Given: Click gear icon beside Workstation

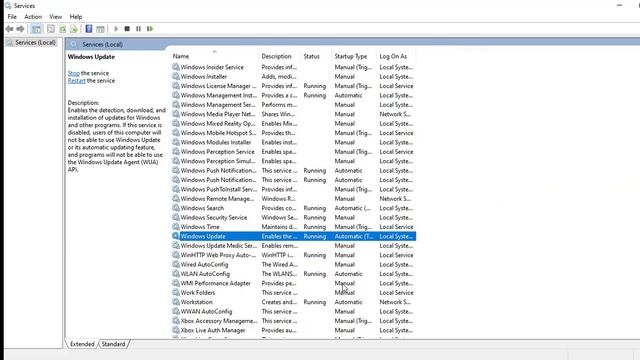Looking at the screenshot, I should coord(176,302).
